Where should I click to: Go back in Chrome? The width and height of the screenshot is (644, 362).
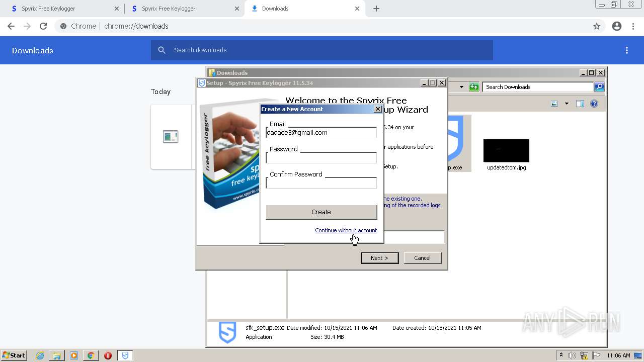11,26
